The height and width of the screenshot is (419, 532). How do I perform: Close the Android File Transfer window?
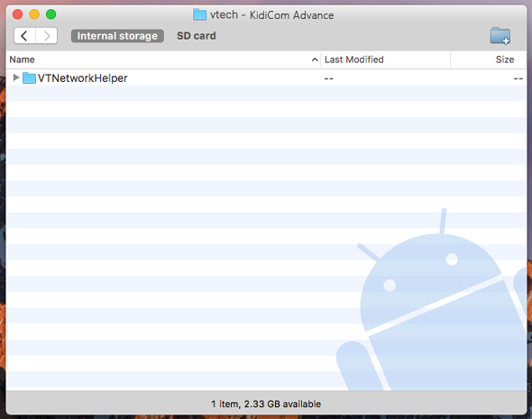click(18, 14)
